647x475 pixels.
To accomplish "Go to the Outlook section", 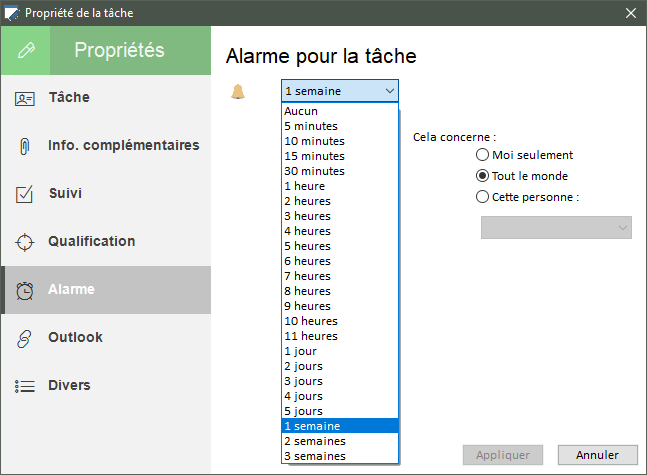I will point(106,338).
